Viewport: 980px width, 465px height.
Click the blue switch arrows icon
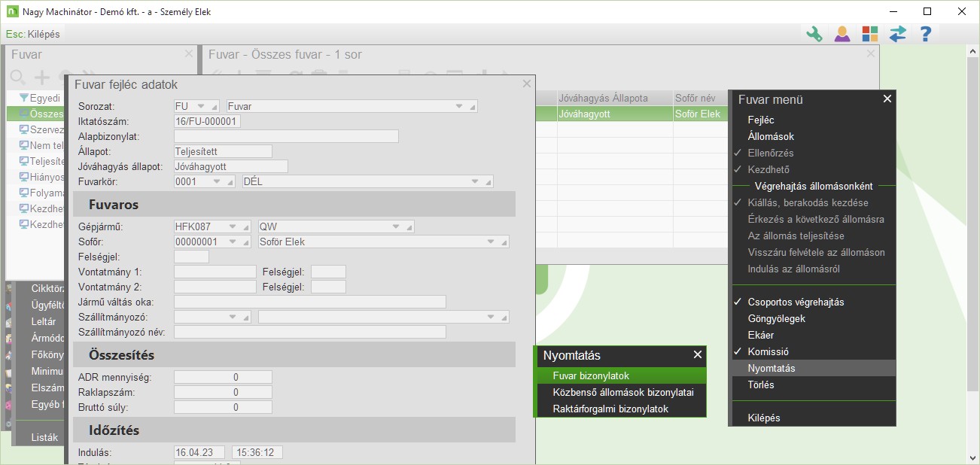pyautogui.click(x=897, y=34)
